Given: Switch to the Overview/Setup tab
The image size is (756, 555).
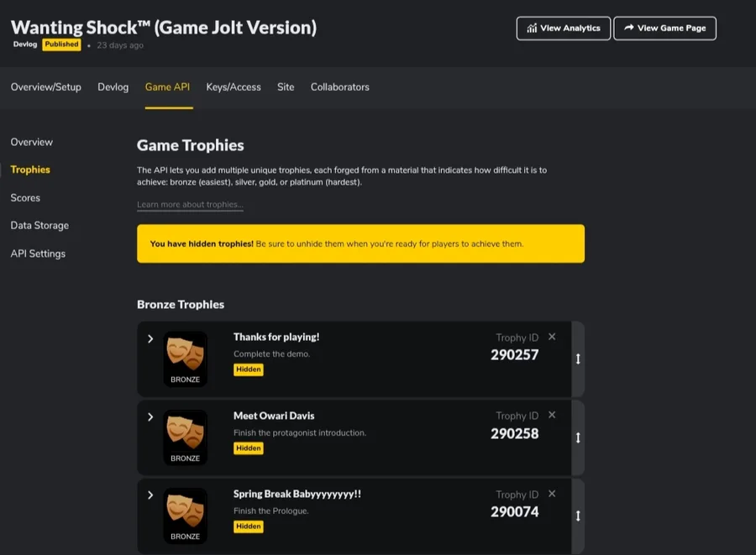Looking at the screenshot, I should [46, 87].
